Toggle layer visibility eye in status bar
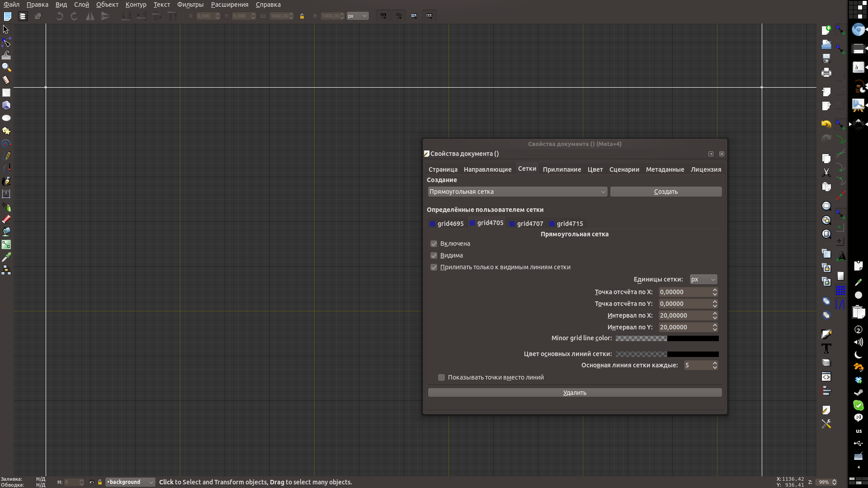 [92, 482]
